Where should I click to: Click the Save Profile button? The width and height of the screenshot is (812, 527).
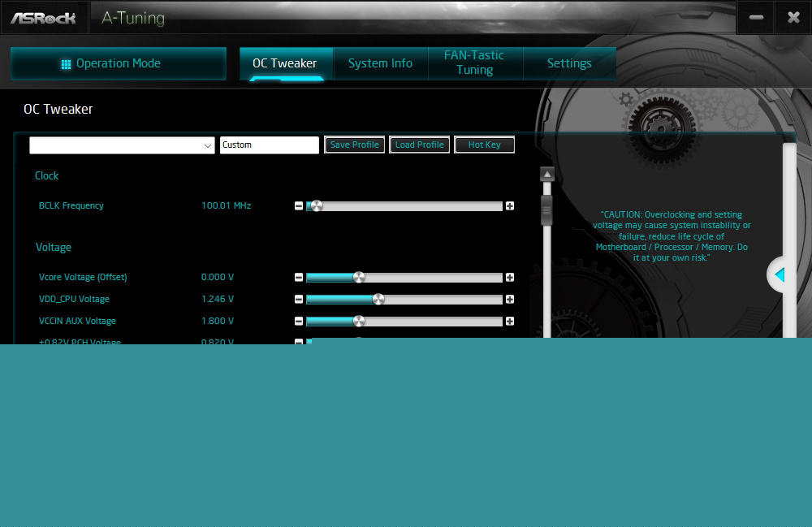point(355,145)
